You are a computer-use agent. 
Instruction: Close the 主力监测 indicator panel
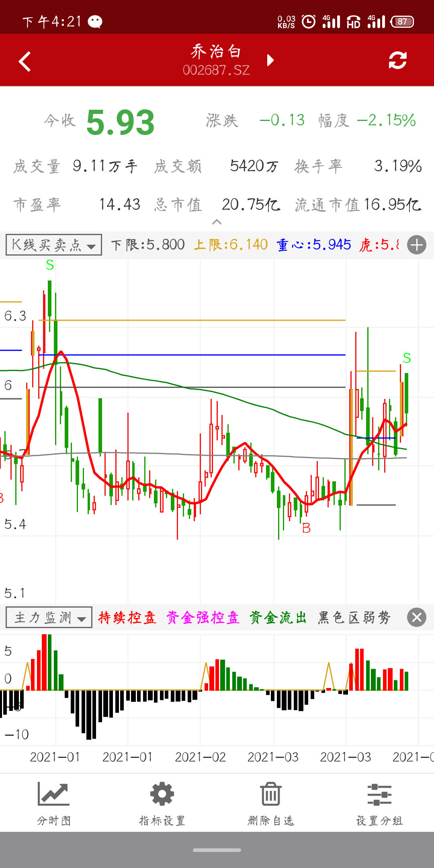[x=417, y=617]
